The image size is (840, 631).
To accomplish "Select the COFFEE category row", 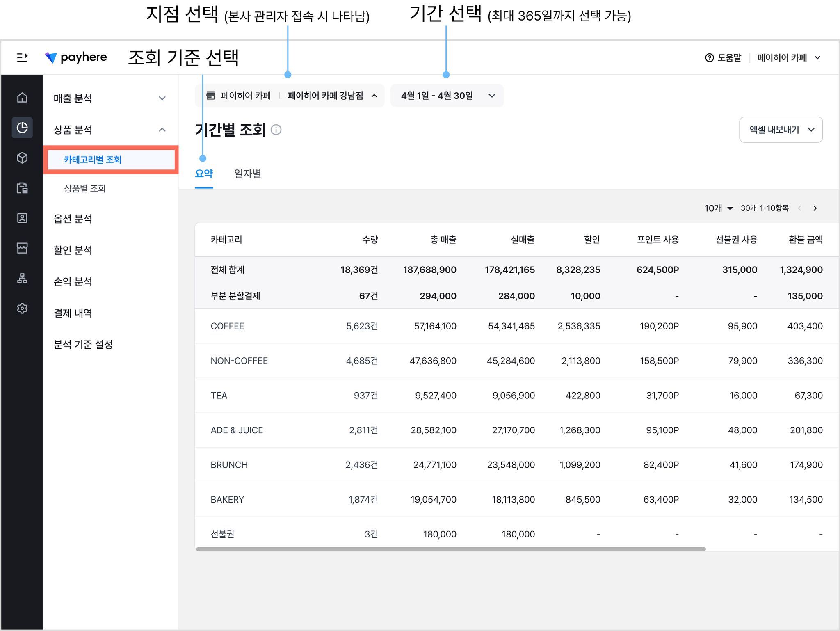I will click(x=517, y=326).
